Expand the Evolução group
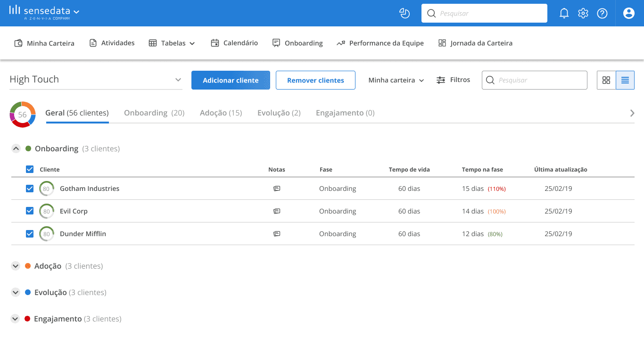The height and width of the screenshot is (362, 644). point(16,292)
